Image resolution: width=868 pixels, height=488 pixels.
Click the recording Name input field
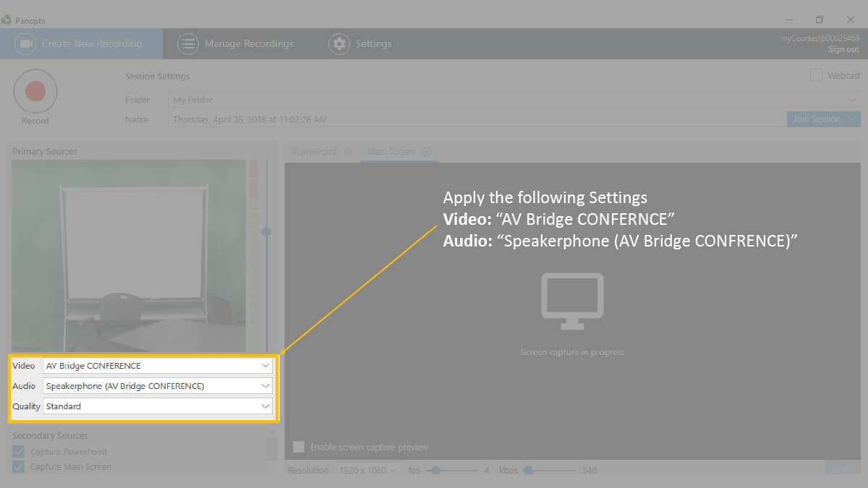click(x=474, y=119)
